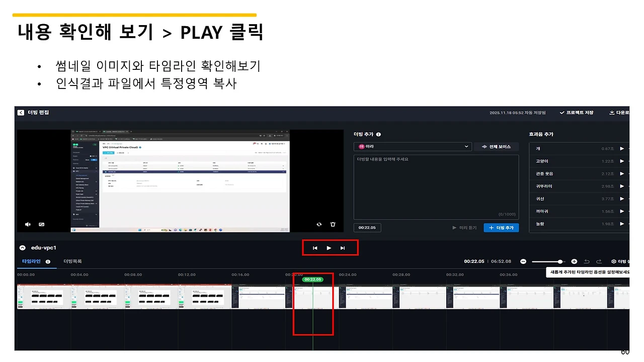The height and width of the screenshot is (362, 644).
Task: Click inside the dubbing text input field
Action: click(x=435, y=186)
